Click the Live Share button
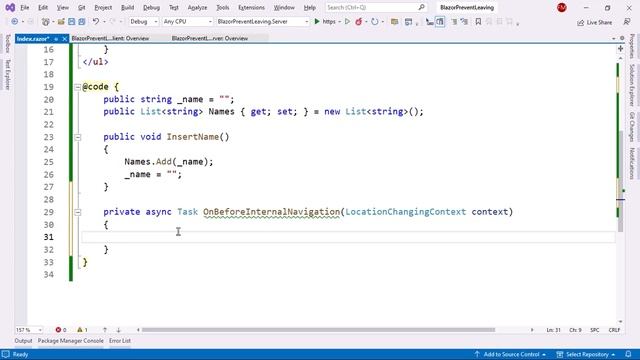Screen dimensions: 640x360 point(594,22)
